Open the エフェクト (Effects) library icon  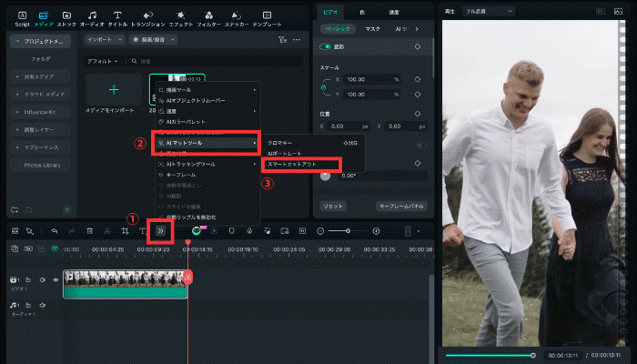[x=180, y=15]
